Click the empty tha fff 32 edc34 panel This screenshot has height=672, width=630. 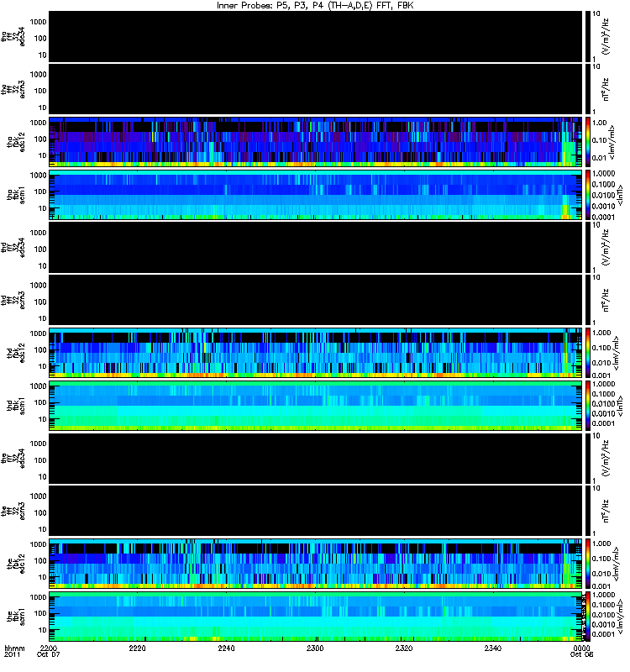[x=316, y=36]
